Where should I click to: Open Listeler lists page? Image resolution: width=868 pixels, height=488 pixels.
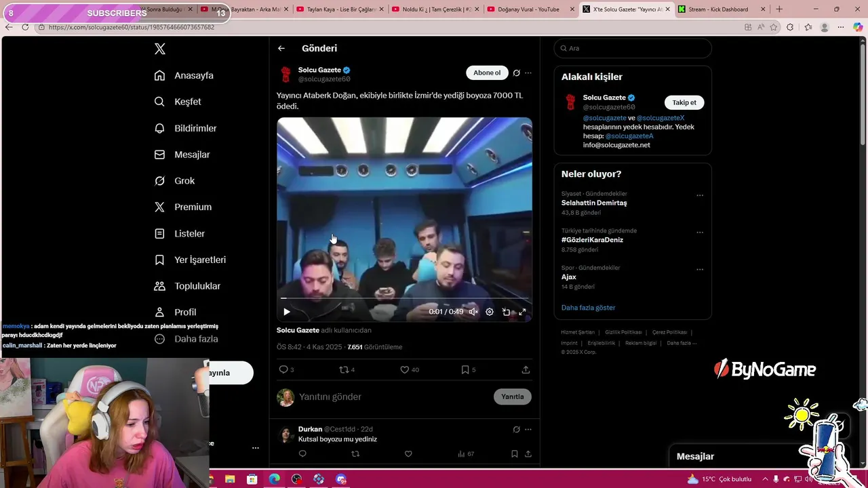pos(179,233)
